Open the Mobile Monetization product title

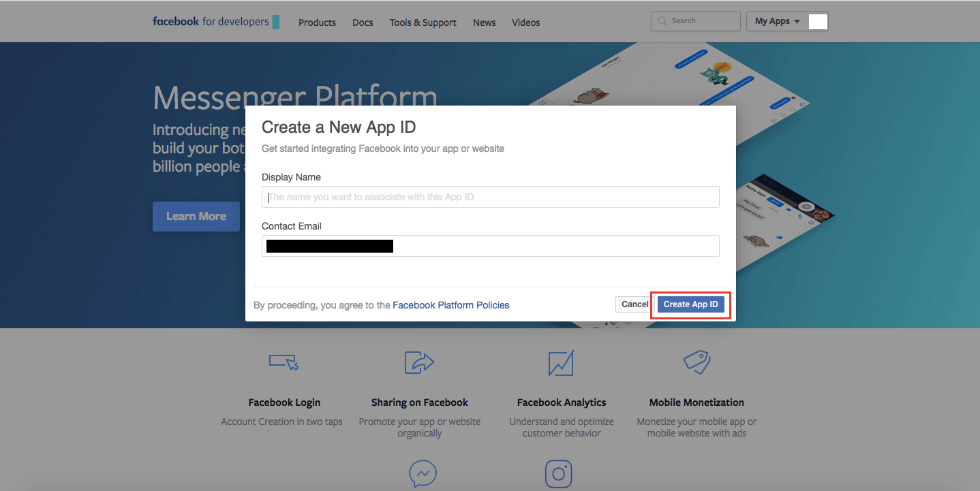[x=696, y=402]
